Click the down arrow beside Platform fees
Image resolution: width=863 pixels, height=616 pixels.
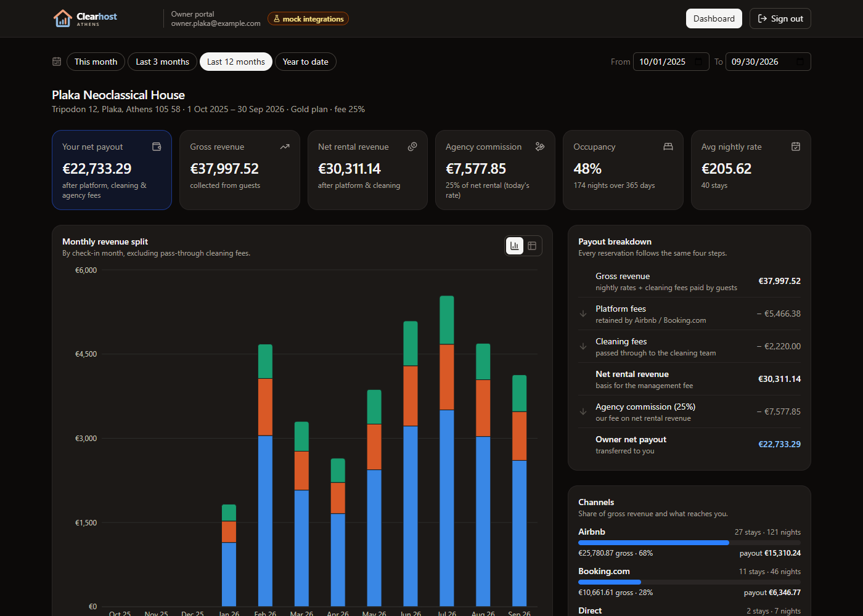coord(583,314)
